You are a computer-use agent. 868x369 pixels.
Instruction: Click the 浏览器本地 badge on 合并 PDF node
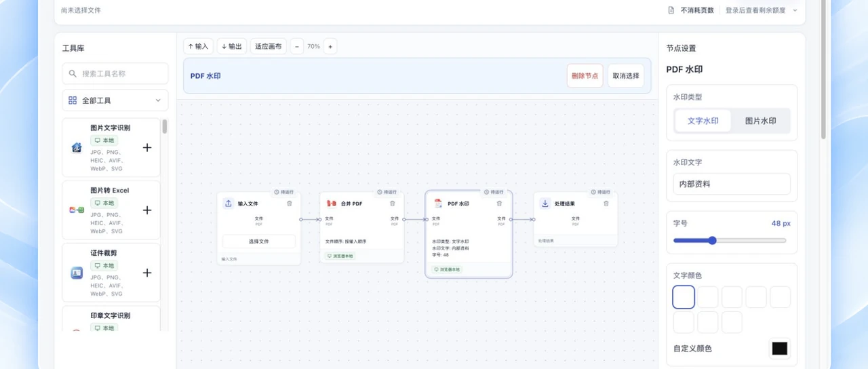point(340,256)
